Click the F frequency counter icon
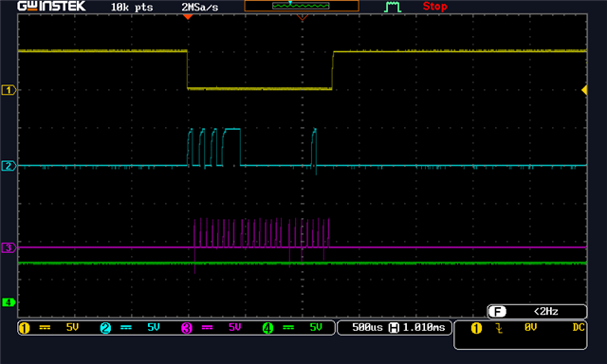Viewport: 607px width, 364px height. click(497, 312)
